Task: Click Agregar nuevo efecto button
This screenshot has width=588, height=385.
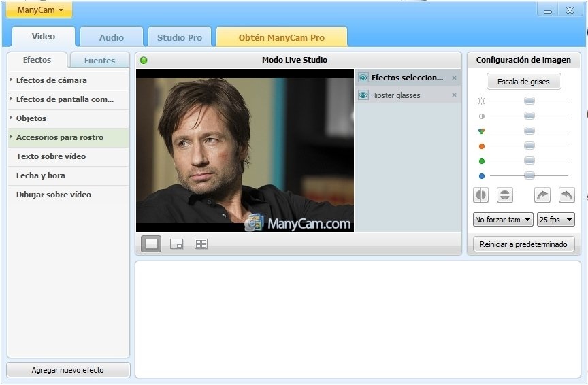Action: (x=68, y=370)
